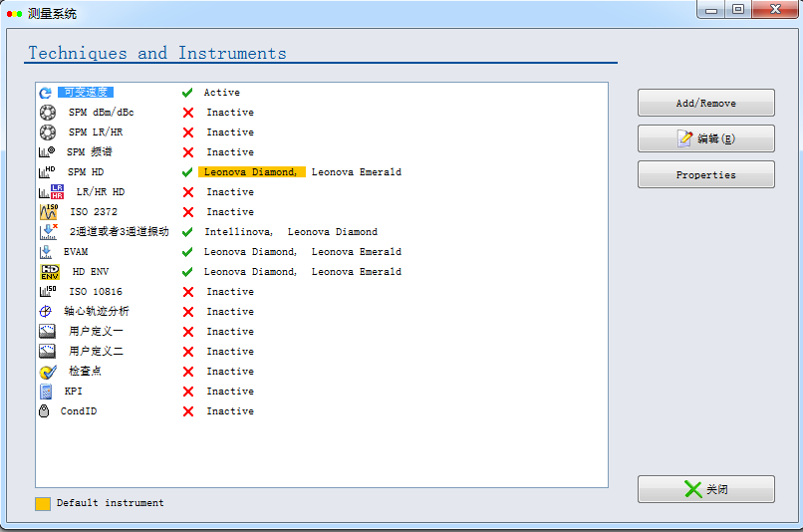
Task: Click the SPM 频谱 spectrum icon
Action: [x=47, y=152]
